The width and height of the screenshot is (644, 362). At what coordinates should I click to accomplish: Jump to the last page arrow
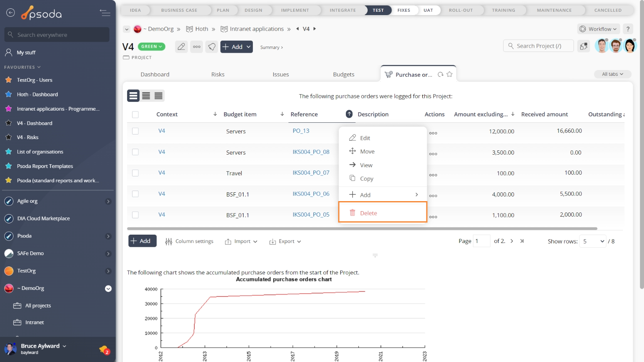(522, 241)
